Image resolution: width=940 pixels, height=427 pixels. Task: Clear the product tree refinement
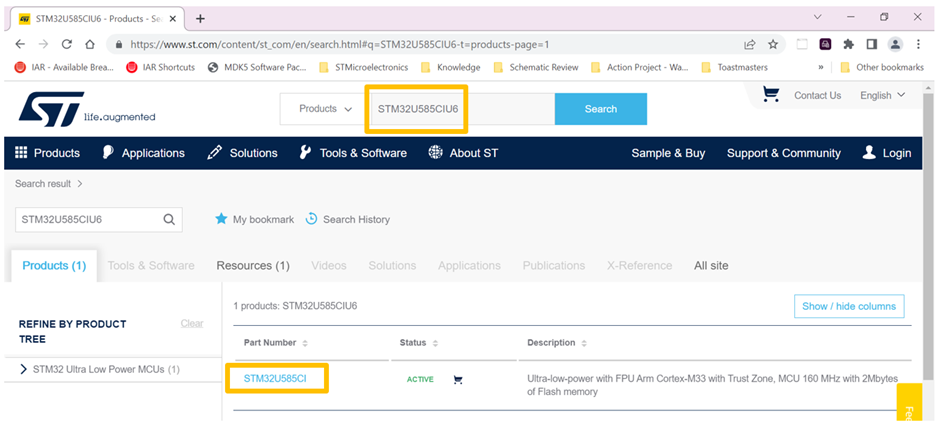click(x=192, y=323)
